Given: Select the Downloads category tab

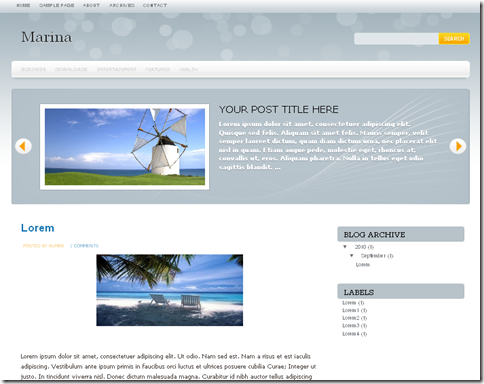Looking at the screenshot, I should [x=71, y=69].
